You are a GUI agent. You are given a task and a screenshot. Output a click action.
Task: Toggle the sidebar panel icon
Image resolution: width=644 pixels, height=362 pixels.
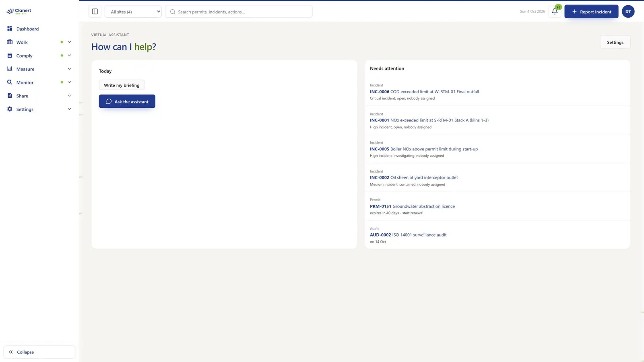pyautogui.click(x=95, y=12)
